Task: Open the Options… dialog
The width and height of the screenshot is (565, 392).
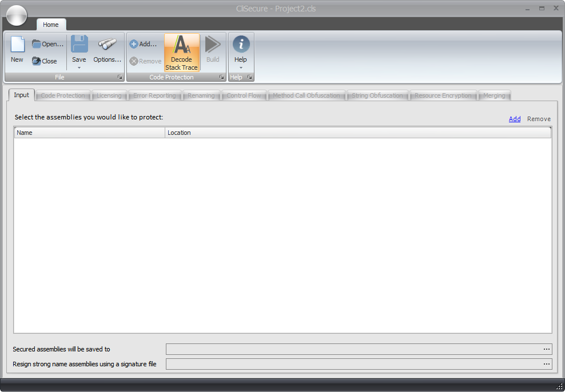Action: pyautogui.click(x=108, y=50)
